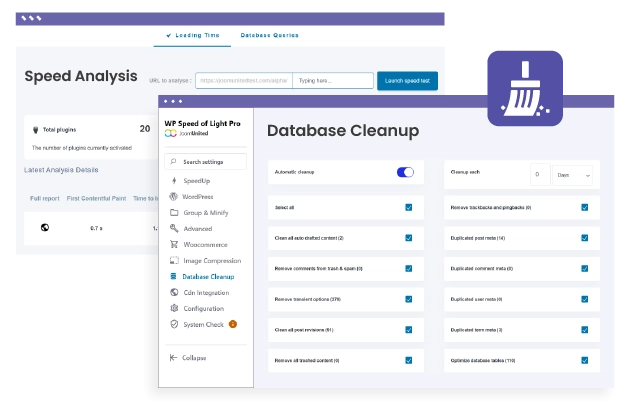Click the Image Compression icon
Viewport: 630px width, 401px height.
174,260
